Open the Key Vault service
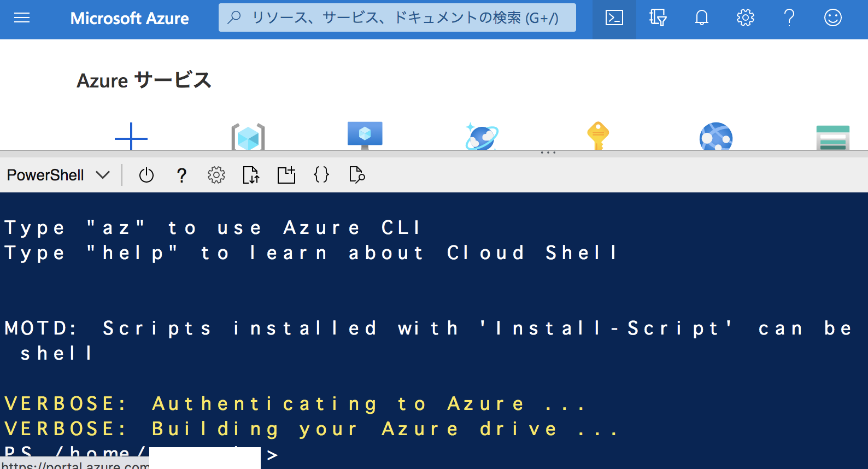The height and width of the screenshot is (469, 868). pyautogui.click(x=599, y=136)
